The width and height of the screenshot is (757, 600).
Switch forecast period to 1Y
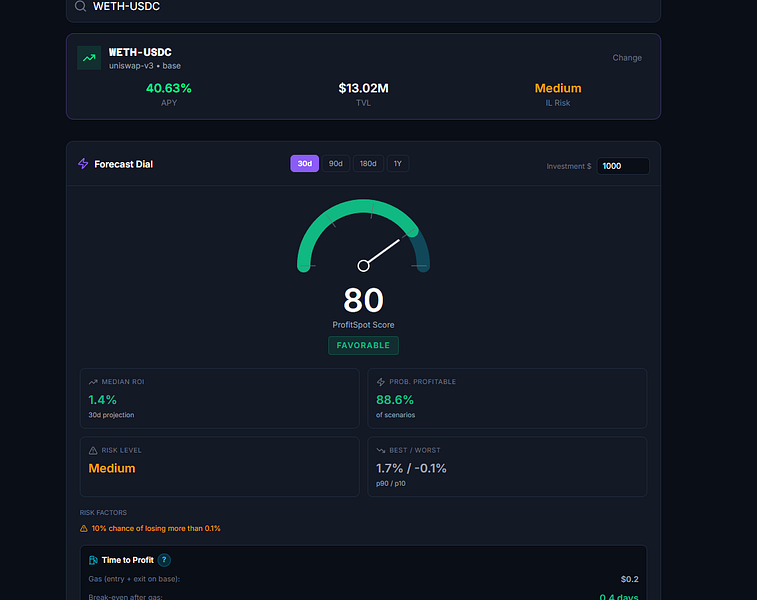[x=398, y=164]
